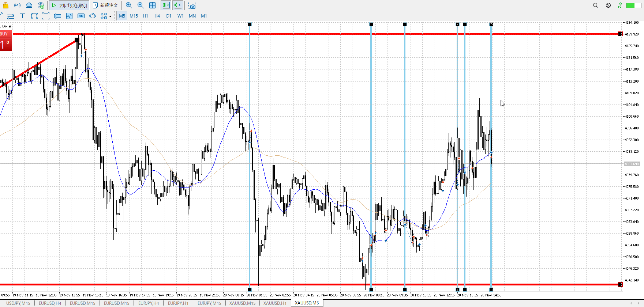This screenshot has width=644, height=307.
Task: Select the rectangle shape drawing tool
Action: tap(34, 16)
